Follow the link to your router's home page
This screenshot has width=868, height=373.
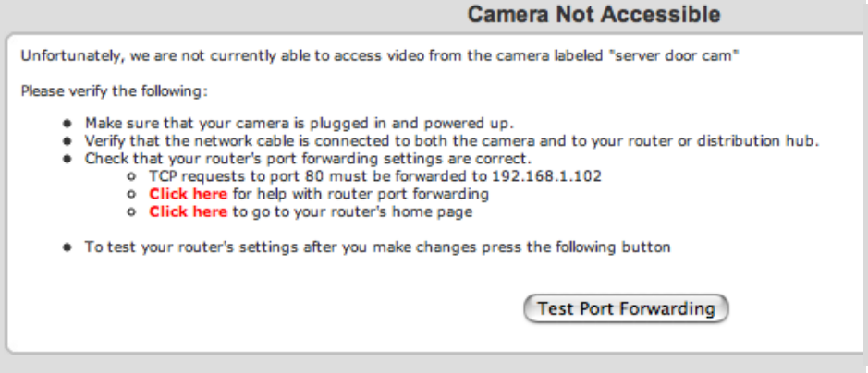pos(188,212)
